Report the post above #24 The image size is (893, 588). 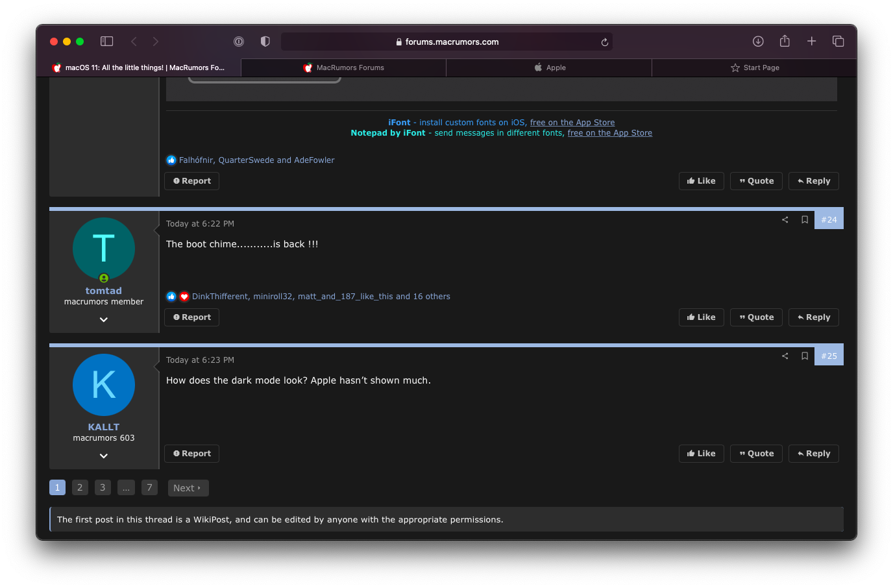pos(192,181)
